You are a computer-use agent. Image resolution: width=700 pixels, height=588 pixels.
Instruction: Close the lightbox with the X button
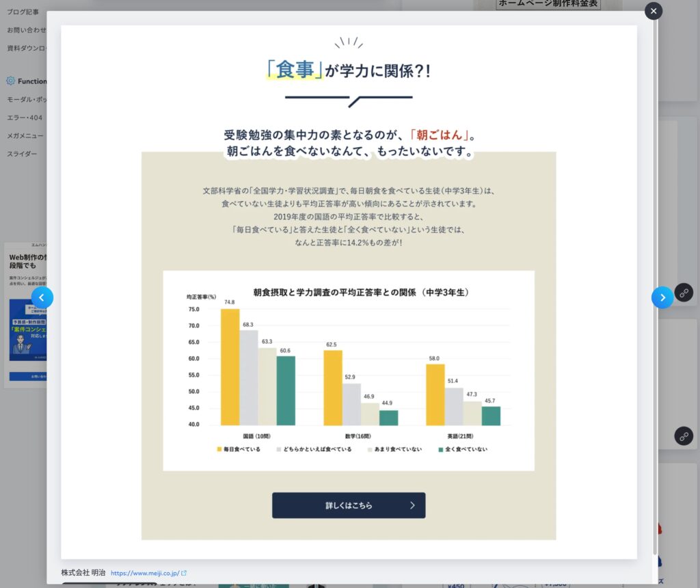(x=654, y=11)
